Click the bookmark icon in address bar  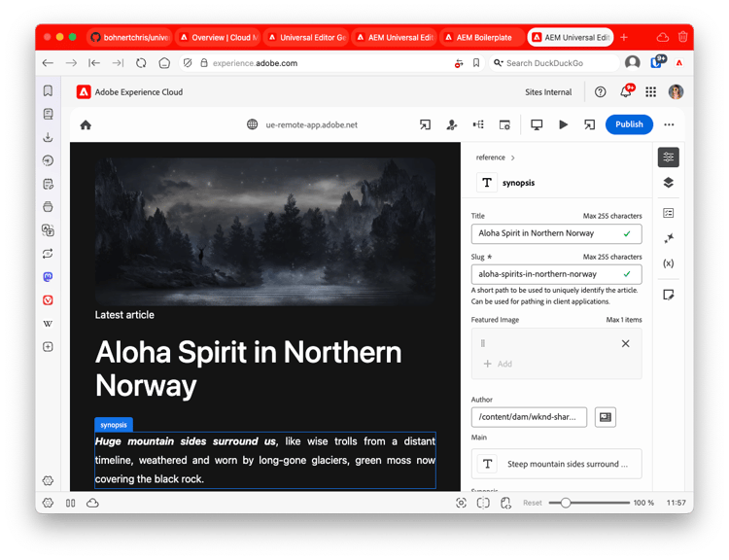pos(476,63)
